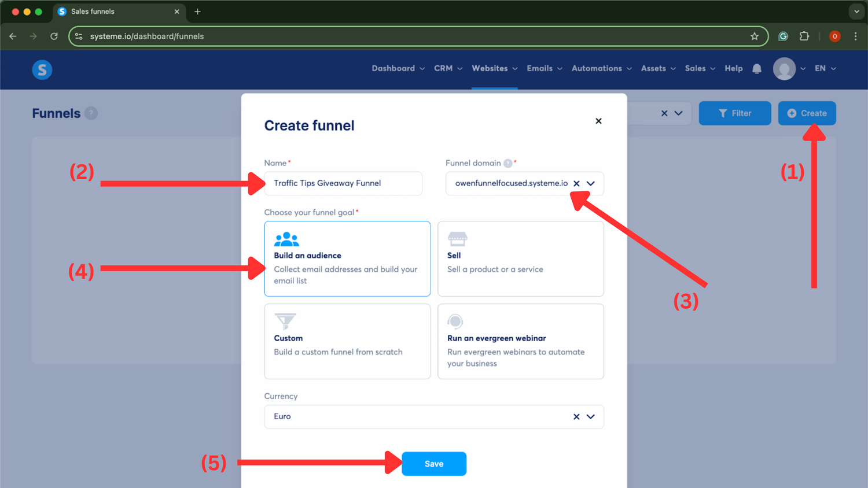Expand the language EN selector
The height and width of the screenshot is (488, 868).
825,68
